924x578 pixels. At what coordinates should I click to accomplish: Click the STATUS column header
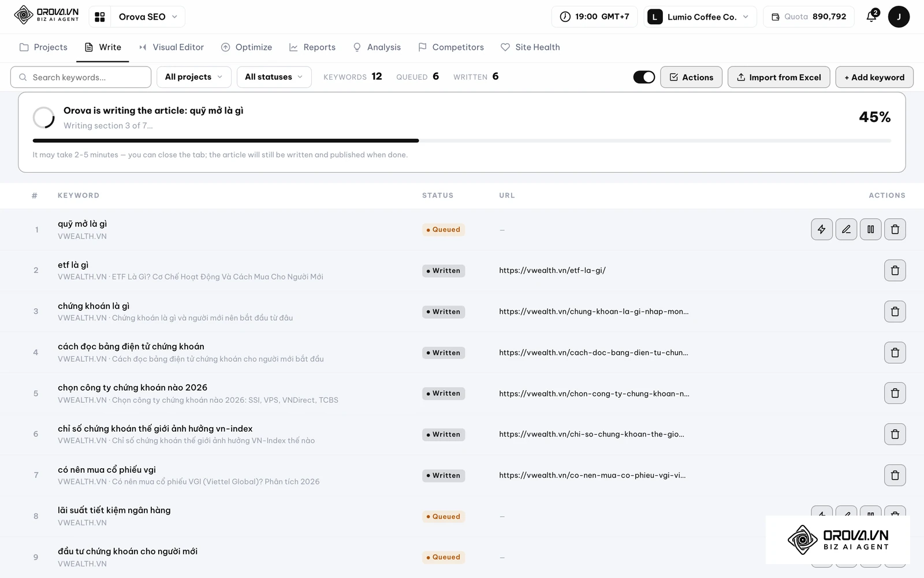coord(438,195)
